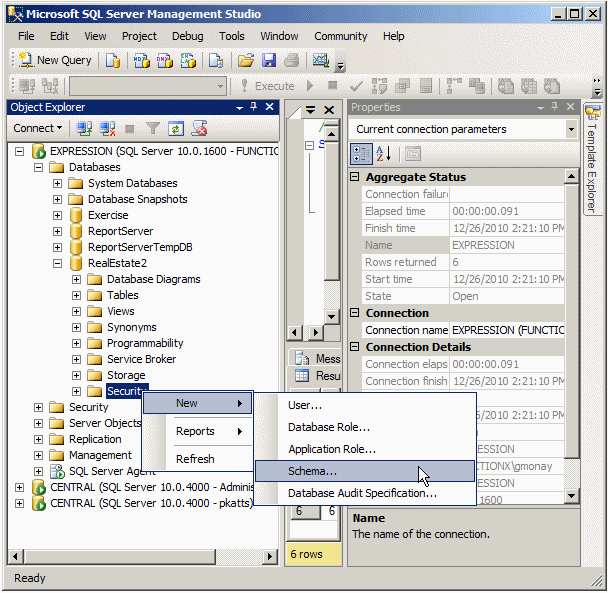Select the ReportServer database
The width and height of the screenshot is (608, 593).
coord(120,231)
